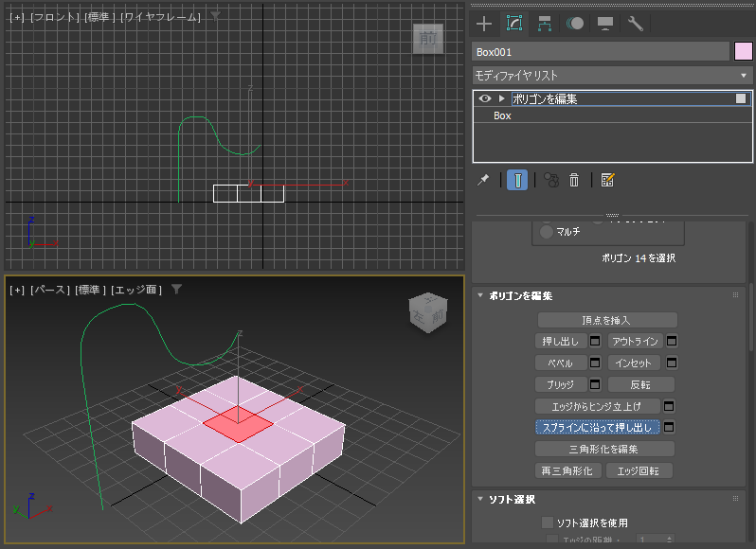The image size is (756, 549).
Task: Click Make Unique icon
Action: point(551,180)
